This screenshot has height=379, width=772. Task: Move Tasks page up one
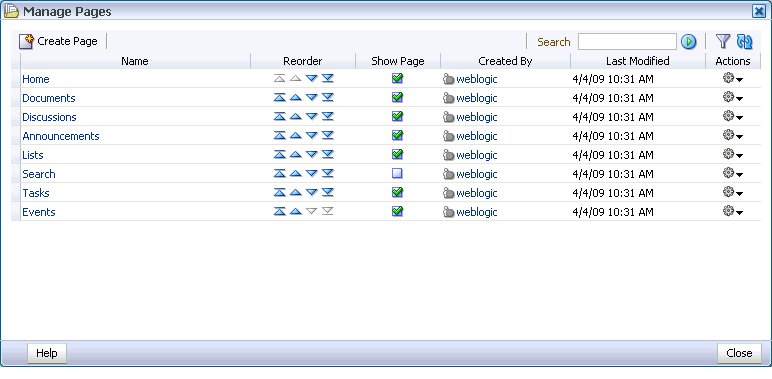coord(295,192)
